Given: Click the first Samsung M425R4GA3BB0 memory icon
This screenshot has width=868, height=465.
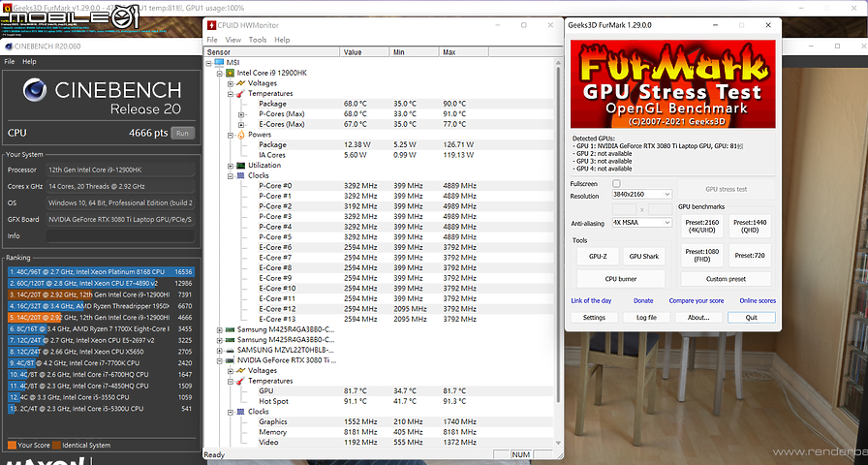Looking at the screenshot, I should [x=230, y=329].
